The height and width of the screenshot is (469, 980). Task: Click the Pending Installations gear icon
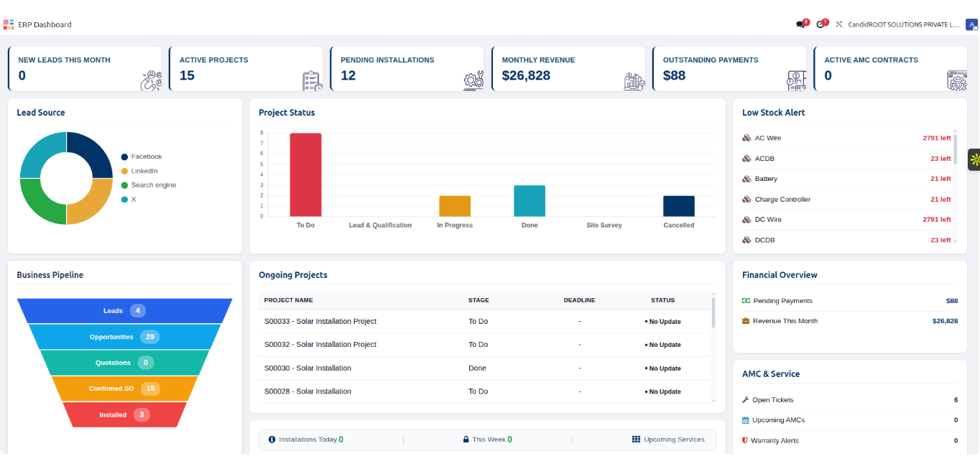pos(473,80)
